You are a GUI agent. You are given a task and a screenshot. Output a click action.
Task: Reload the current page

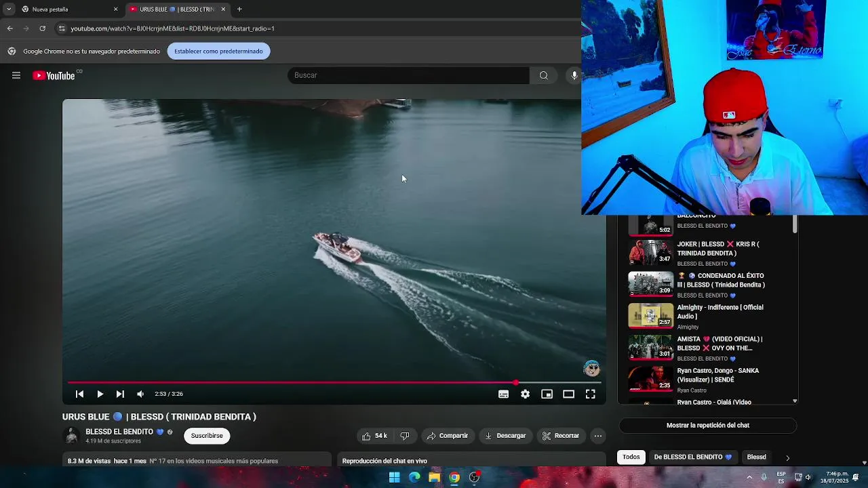click(42, 28)
